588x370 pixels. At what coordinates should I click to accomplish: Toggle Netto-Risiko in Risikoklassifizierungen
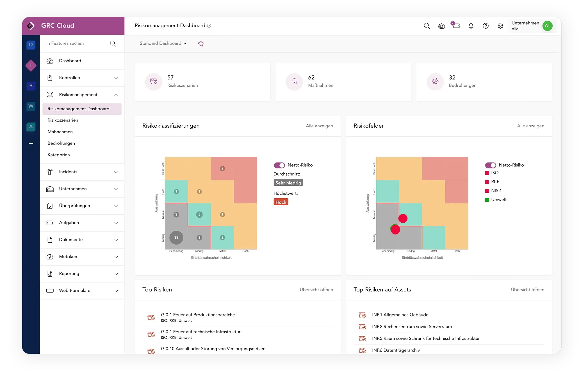coord(279,165)
